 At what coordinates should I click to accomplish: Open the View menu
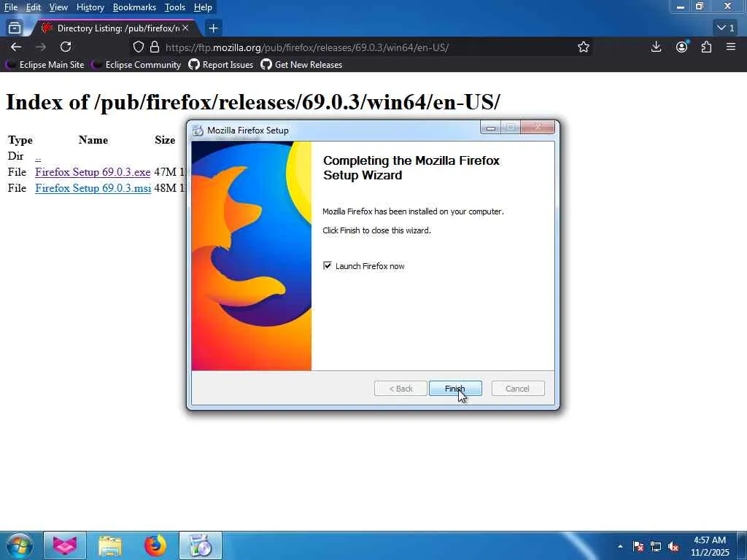click(58, 7)
